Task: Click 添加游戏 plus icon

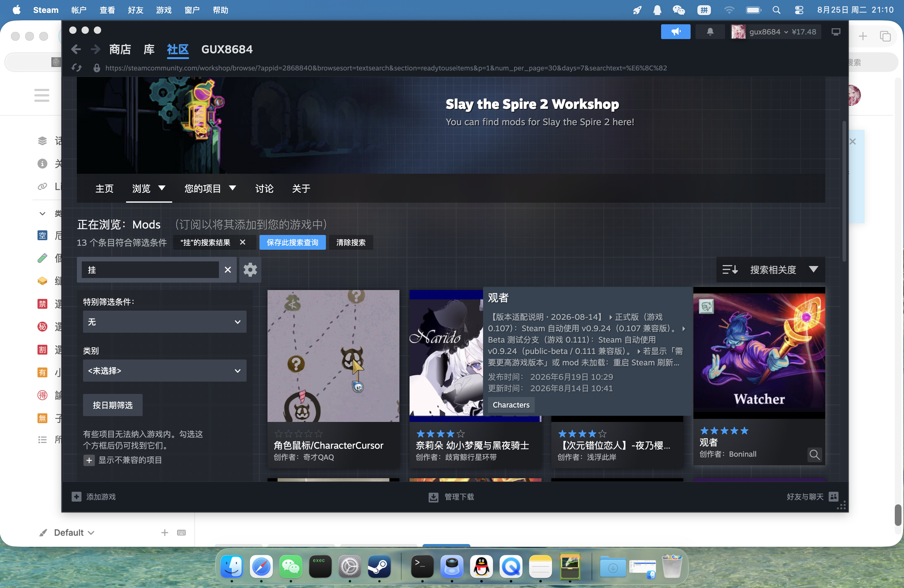Action: [x=76, y=496]
